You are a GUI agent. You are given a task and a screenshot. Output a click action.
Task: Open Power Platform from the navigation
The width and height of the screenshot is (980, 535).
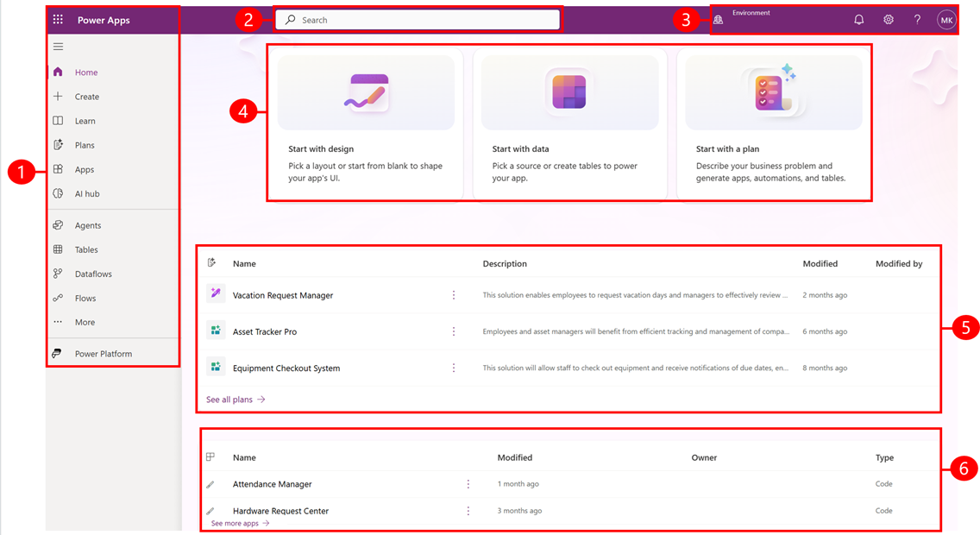104,354
